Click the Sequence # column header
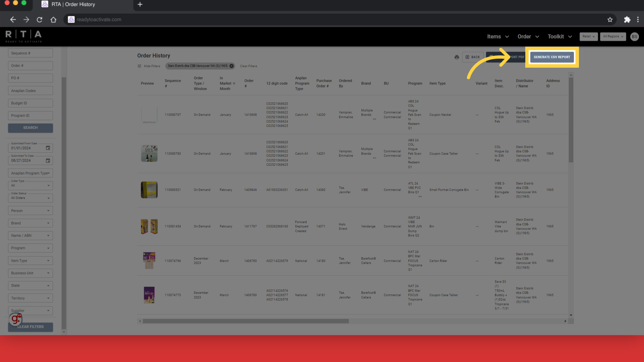 (x=173, y=83)
